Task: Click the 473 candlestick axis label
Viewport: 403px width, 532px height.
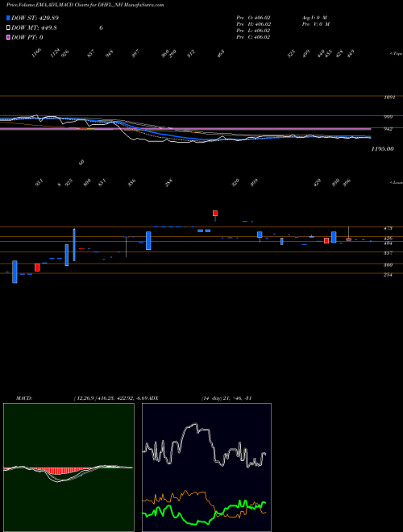Action: point(388,228)
